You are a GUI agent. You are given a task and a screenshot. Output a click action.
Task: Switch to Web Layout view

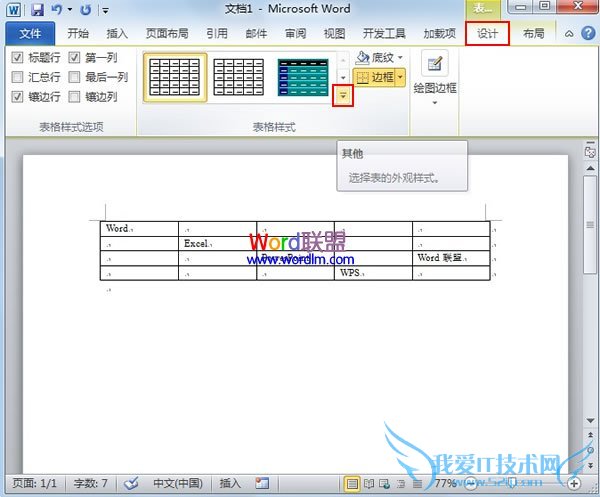(x=384, y=484)
